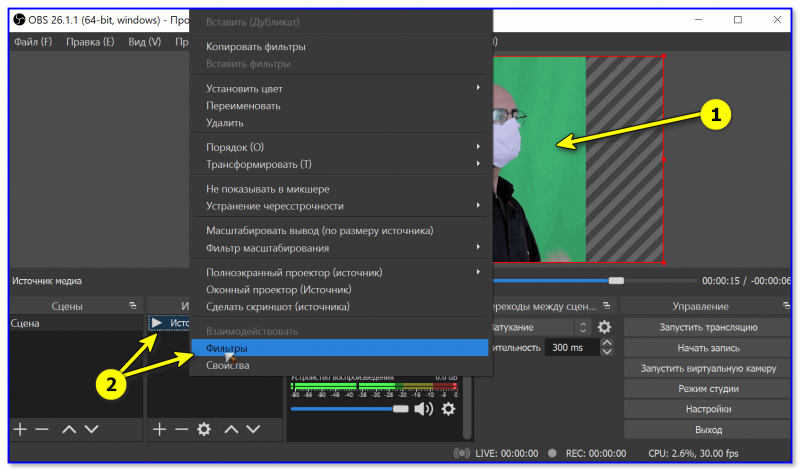Open the Файл (F) menu
Screen dimensions: 800x471
click(33, 42)
